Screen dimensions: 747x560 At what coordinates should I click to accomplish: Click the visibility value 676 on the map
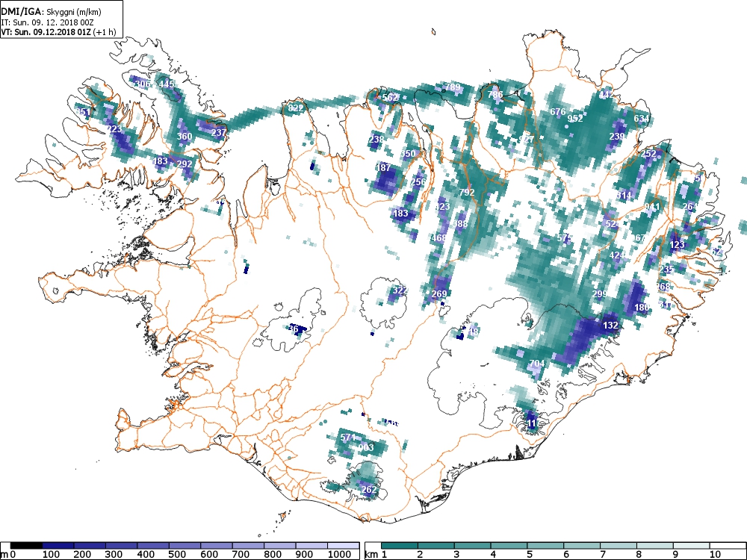pos(558,112)
